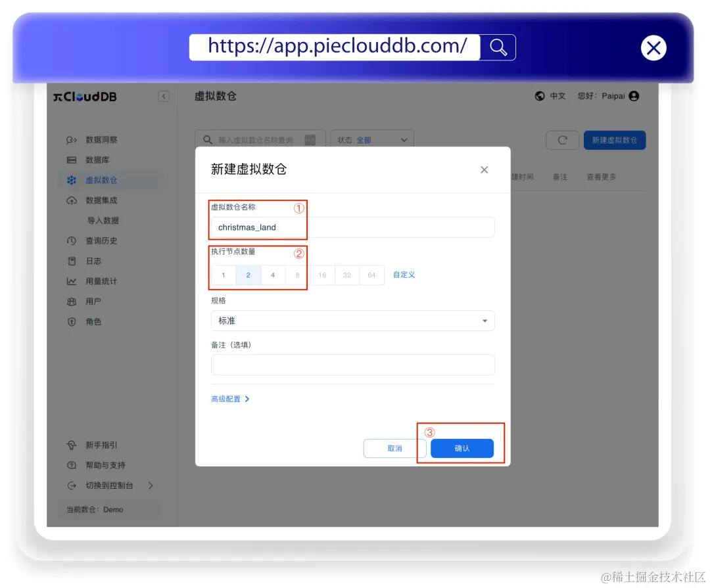
Task: Click the 用量统计 chart icon
Action: click(72, 281)
